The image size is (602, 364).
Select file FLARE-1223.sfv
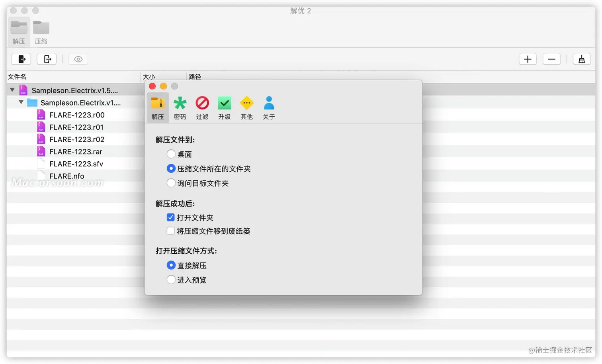pyautogui.click(x=76, y=164)
